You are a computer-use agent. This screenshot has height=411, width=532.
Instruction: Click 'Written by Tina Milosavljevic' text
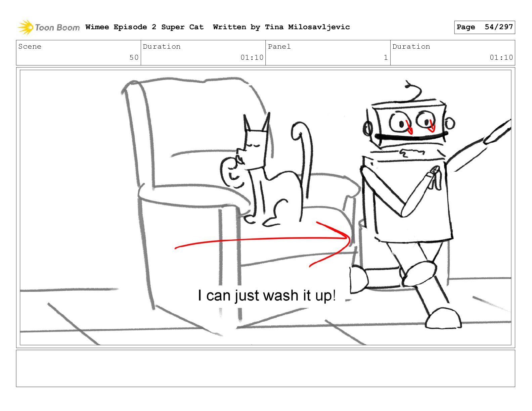point(281,27)
